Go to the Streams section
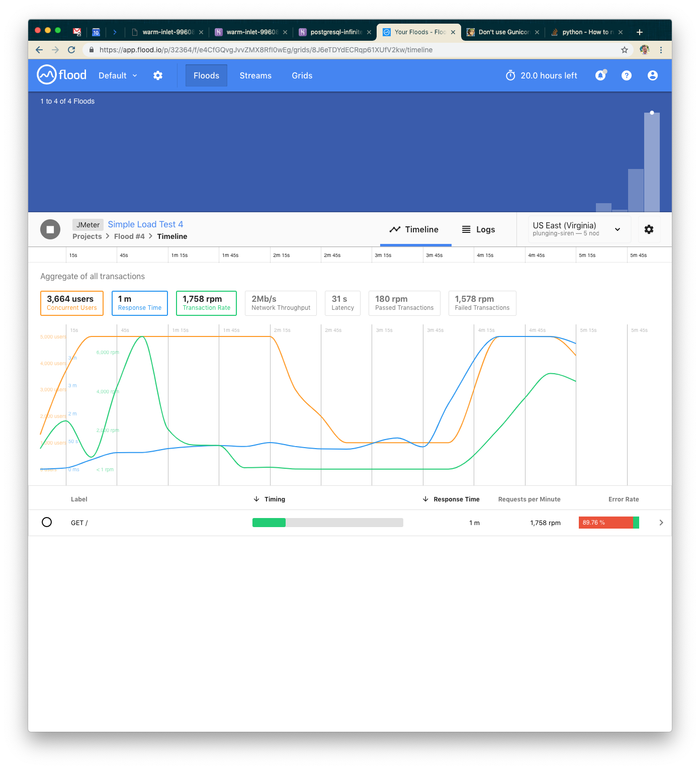The image size is (700, 769). [255, 75]
